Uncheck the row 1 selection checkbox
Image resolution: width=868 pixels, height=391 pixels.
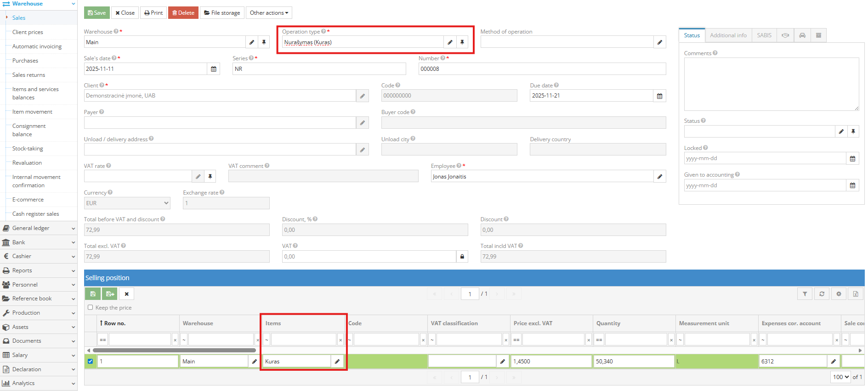tap(91, 362)
